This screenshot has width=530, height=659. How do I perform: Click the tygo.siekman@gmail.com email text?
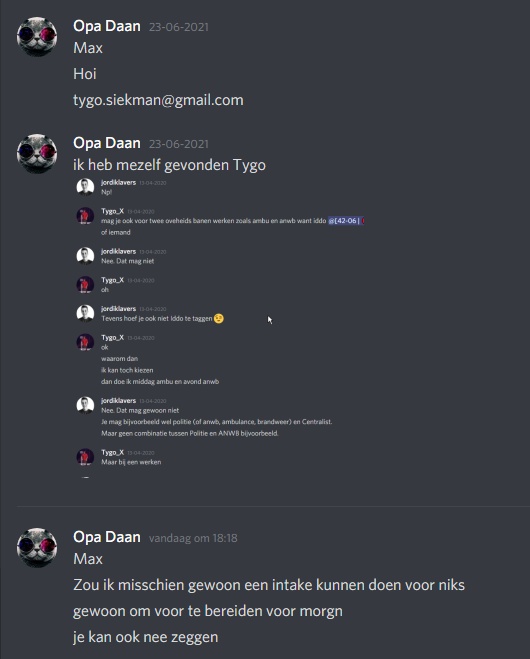[x=158, y=100]
